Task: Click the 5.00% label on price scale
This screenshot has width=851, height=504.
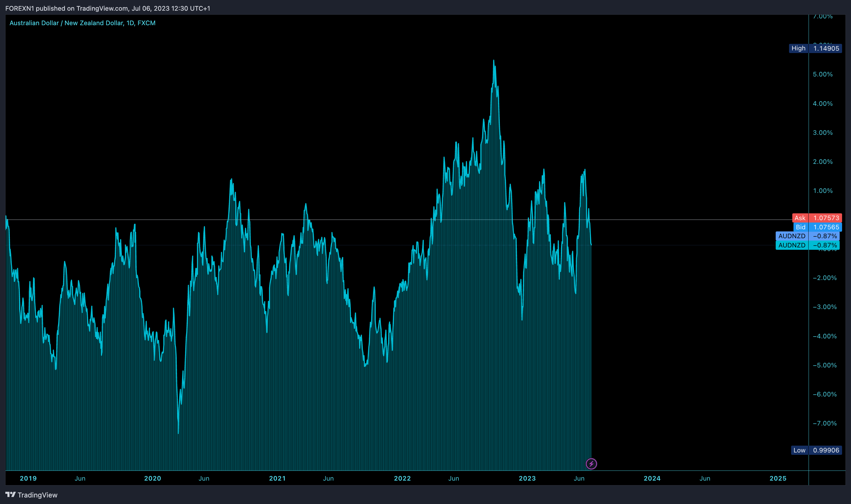Action: pyautogui.click(x=823, y=74)
